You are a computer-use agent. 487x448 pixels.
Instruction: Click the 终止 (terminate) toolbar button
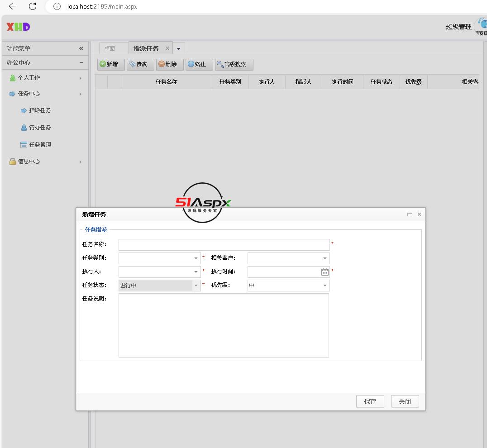(199, 64)
